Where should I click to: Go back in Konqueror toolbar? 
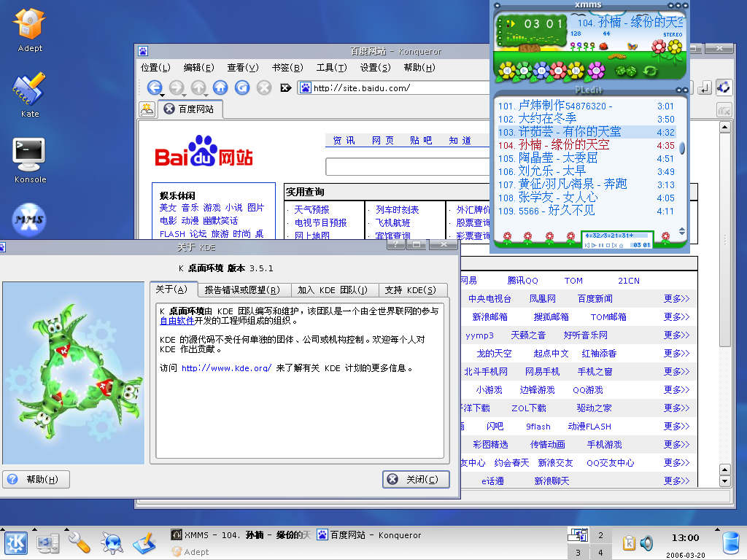click(x=154, y=87)
